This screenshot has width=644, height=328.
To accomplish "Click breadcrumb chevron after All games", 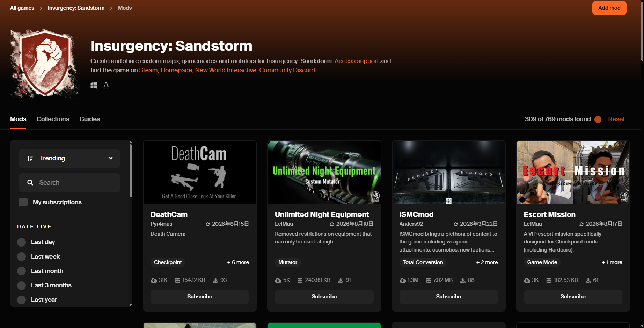I will (x=41, y=8).
